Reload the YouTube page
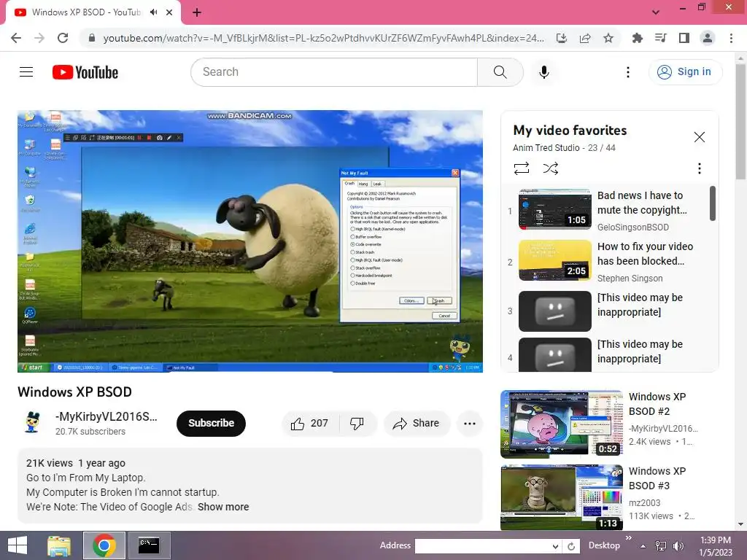This screenshot has width=747, height=560. (63, 38)
